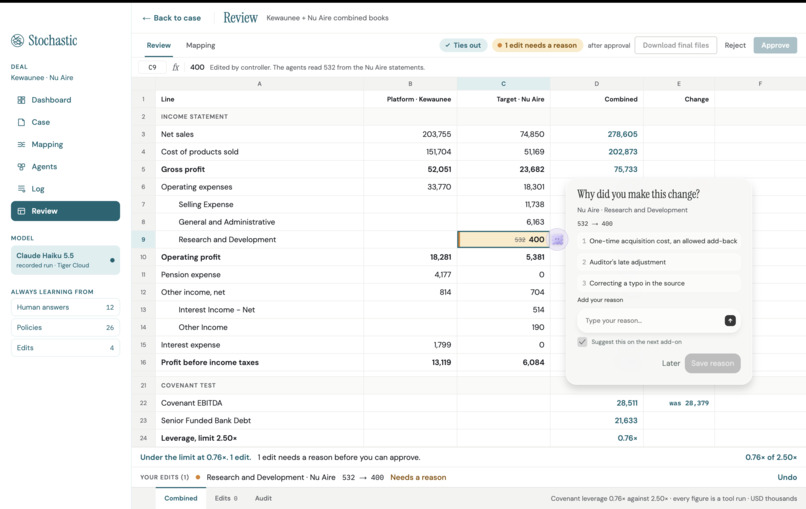Open the Log sidebar item
Screen dimensions: 806x509
[65, 189]
